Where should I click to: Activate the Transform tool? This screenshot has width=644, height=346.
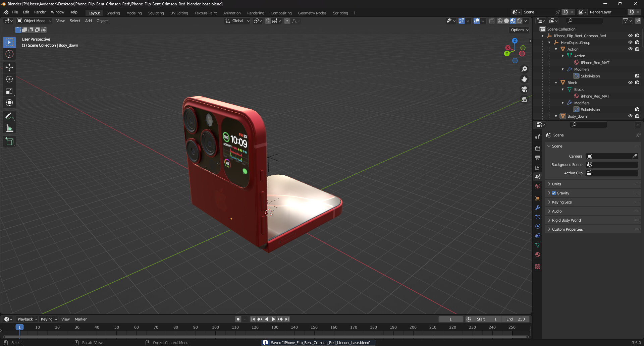[x=9, y=103]
